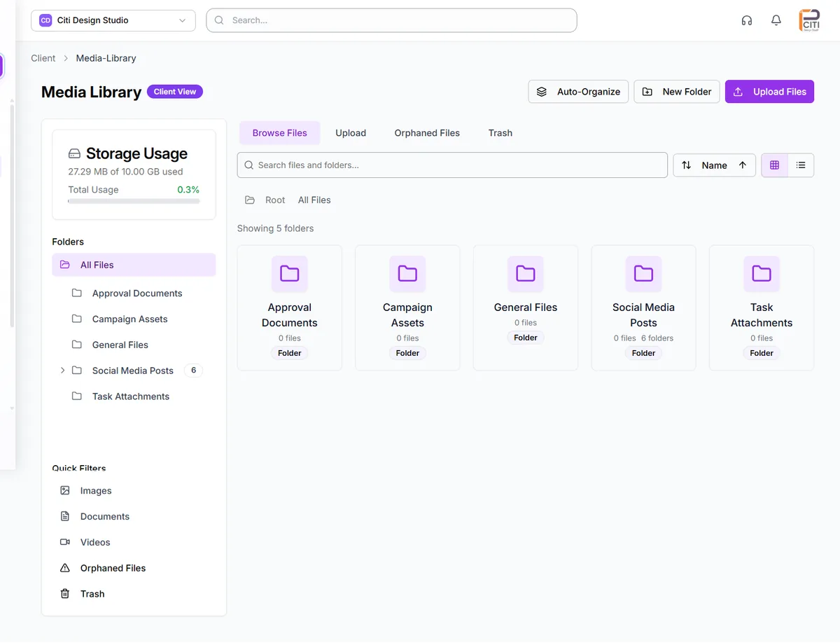Create a New Folder
This screenshot has height=643, width=840.
coord(676,91)
